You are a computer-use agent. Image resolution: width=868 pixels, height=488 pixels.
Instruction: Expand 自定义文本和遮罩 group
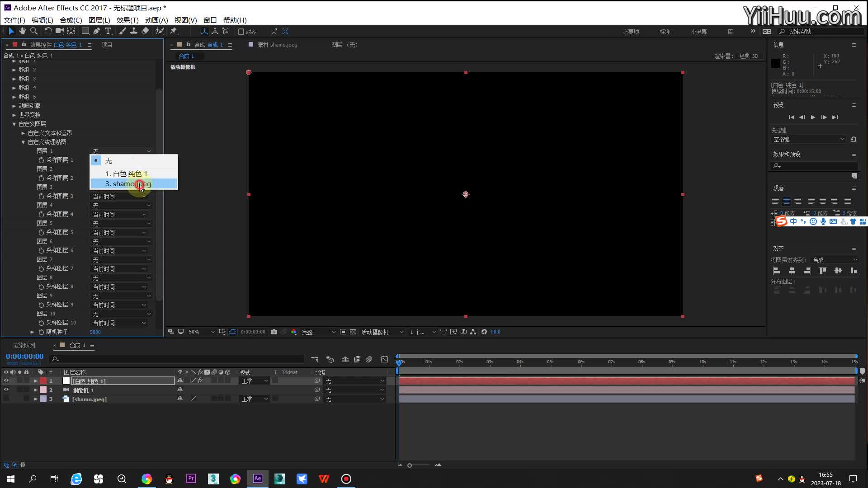[23, 133]
